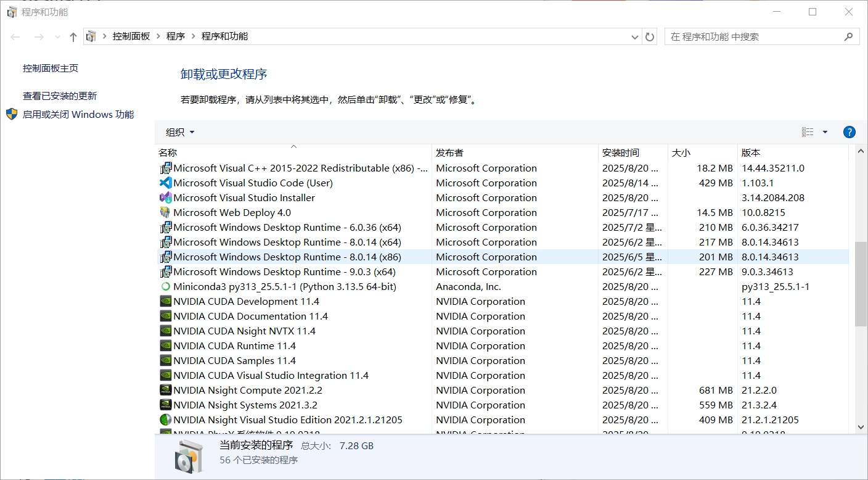Click the Nsight Visual Studio Edition icon
Viewport: 868px width, 480px height.
[165, 420]
